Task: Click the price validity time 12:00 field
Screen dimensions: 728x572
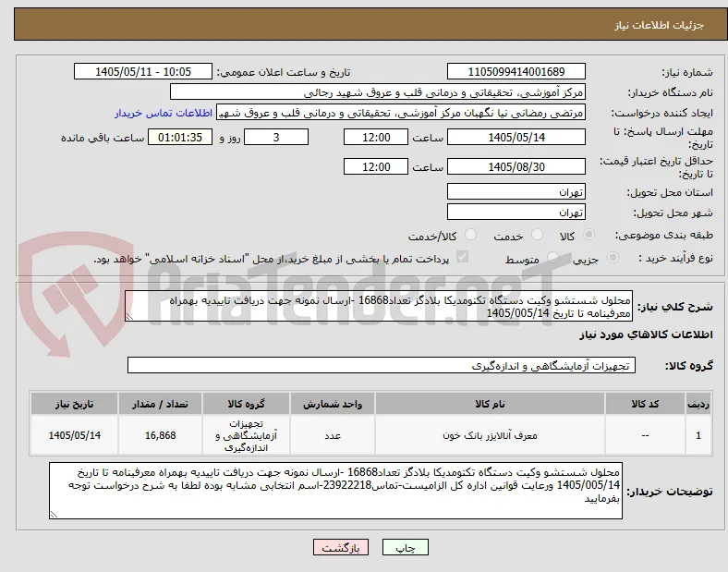Action: (x=376, y=166)
